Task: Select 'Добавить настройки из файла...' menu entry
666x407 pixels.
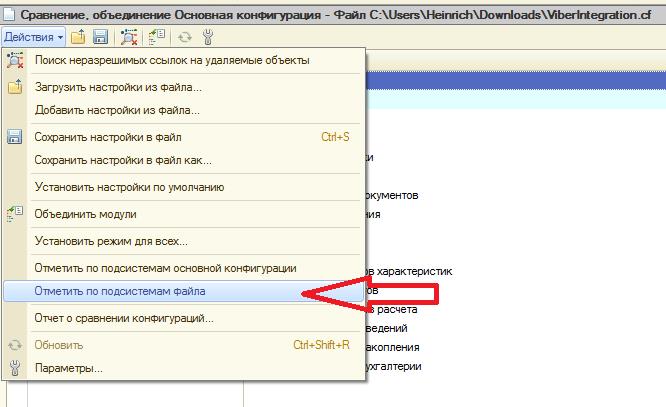Action: click(117, 110)
